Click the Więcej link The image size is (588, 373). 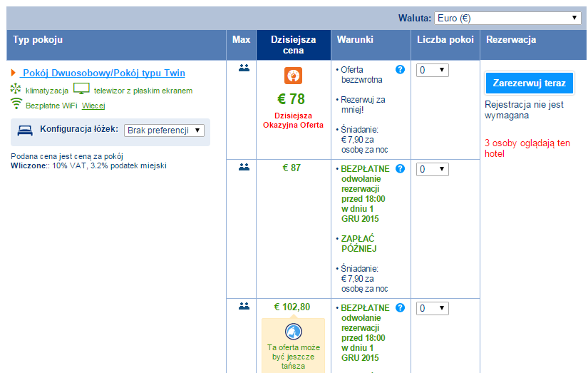coord(93,106)
